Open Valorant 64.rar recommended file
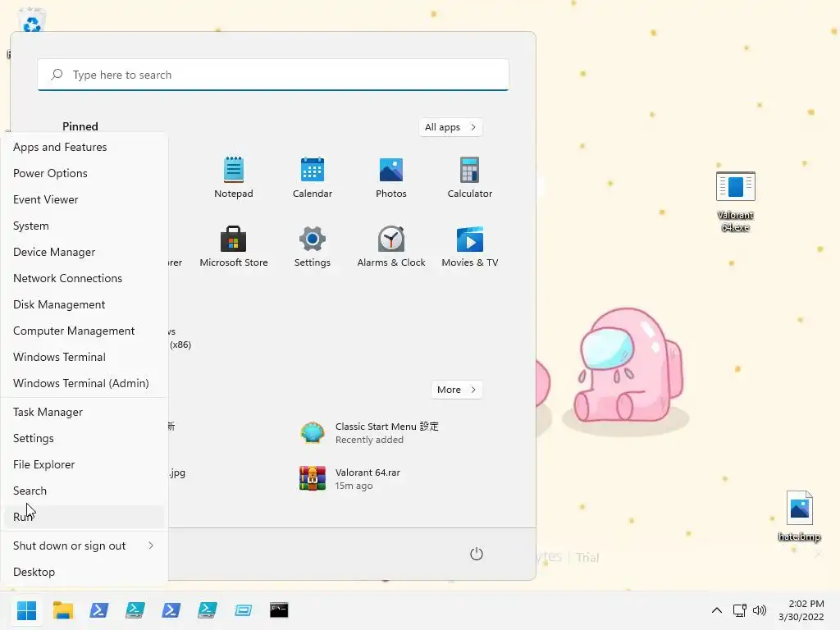Image resolution: width=840 pixels, height=630 pixels. (x=349, y=479)
